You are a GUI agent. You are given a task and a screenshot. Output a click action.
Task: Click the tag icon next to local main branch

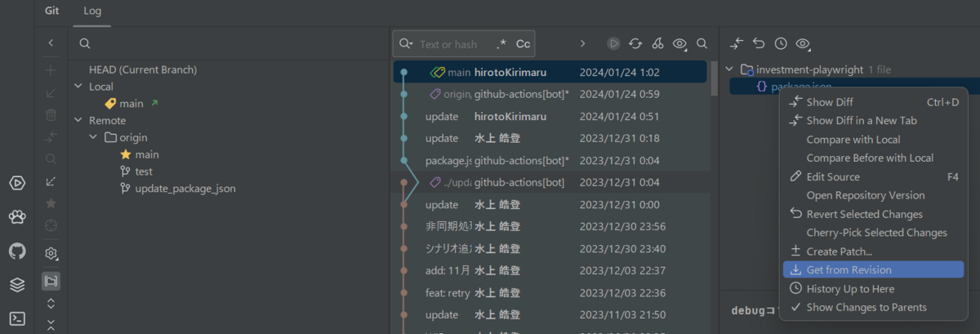click(x=110, y=104)
